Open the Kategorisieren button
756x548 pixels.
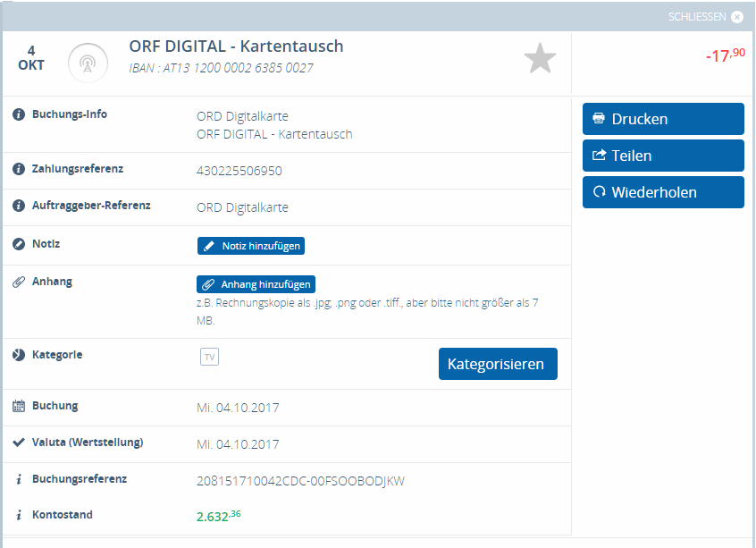point(498,364)
